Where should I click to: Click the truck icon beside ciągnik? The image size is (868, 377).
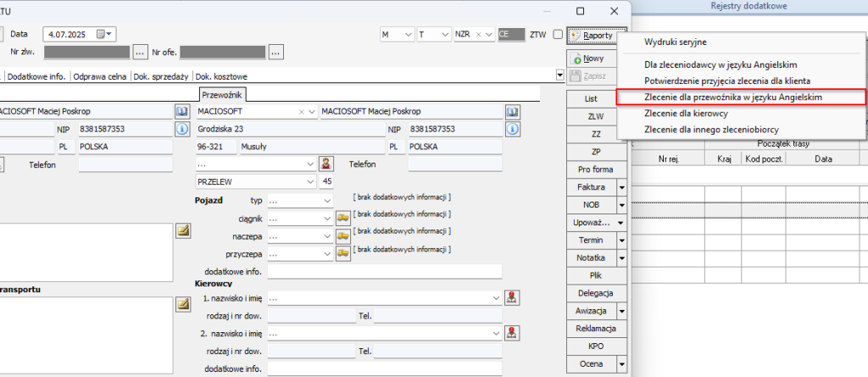coord(343,218)
